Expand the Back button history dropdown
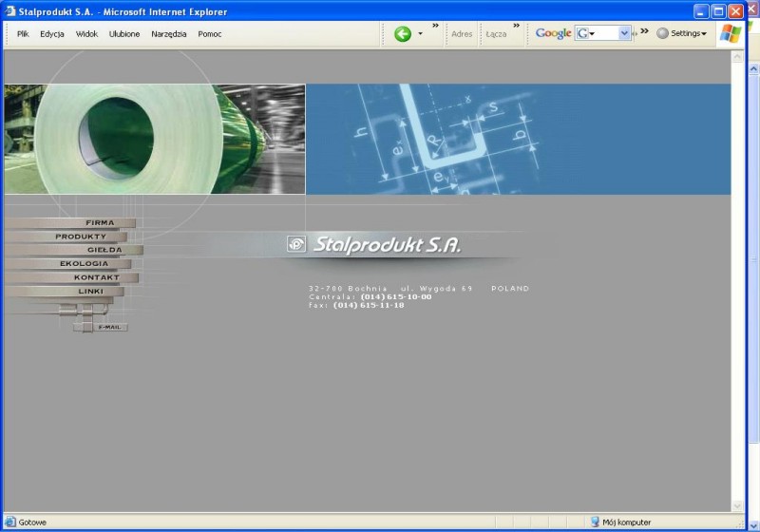 (x=420, y=34)
